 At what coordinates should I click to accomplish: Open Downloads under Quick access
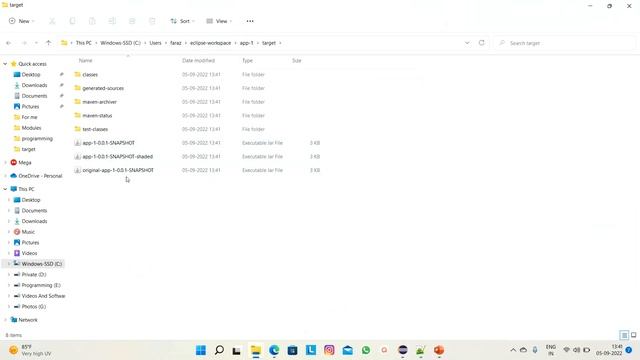[34, 85]
